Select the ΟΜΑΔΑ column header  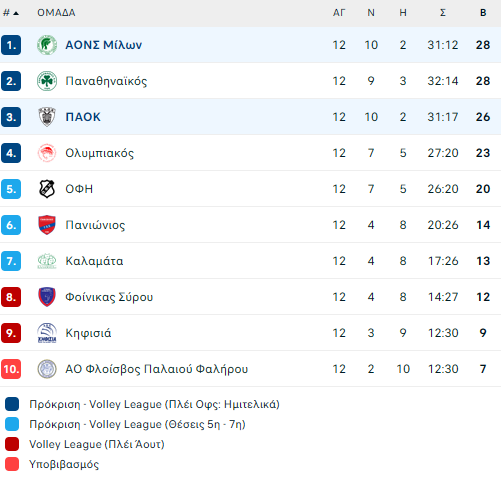click(56, 13)
